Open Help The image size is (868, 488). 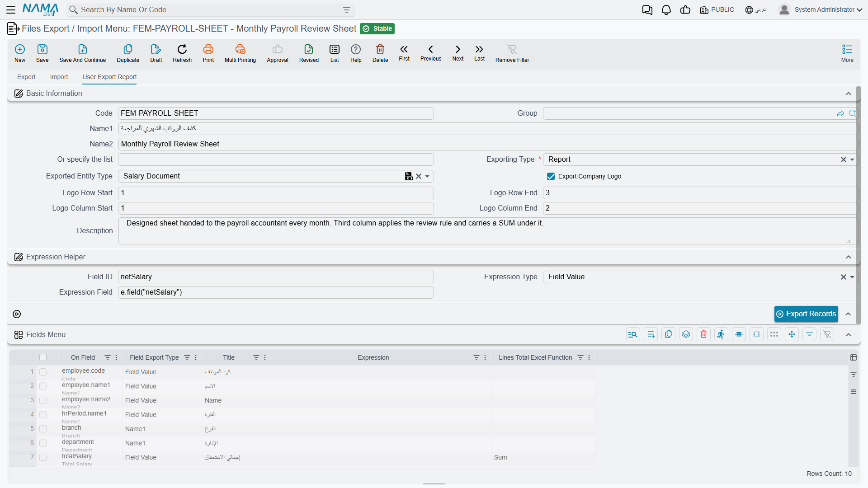point(356,49)
